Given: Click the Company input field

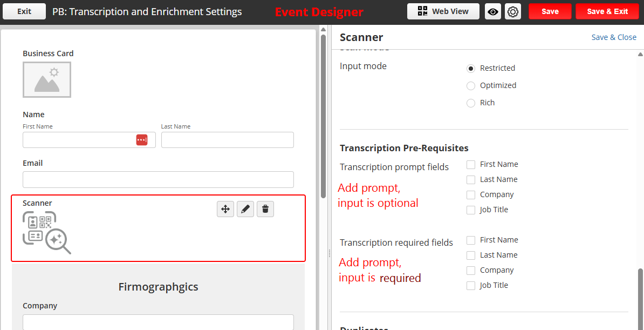Looking at the screenshot, I should (x=158, y=322).
